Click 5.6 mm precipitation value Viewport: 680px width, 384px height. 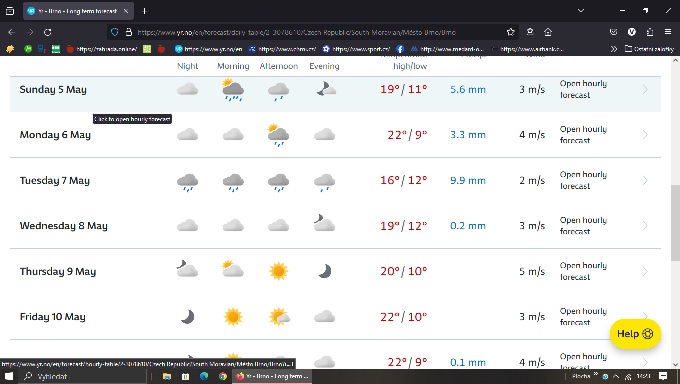click(x=468, y=90)
